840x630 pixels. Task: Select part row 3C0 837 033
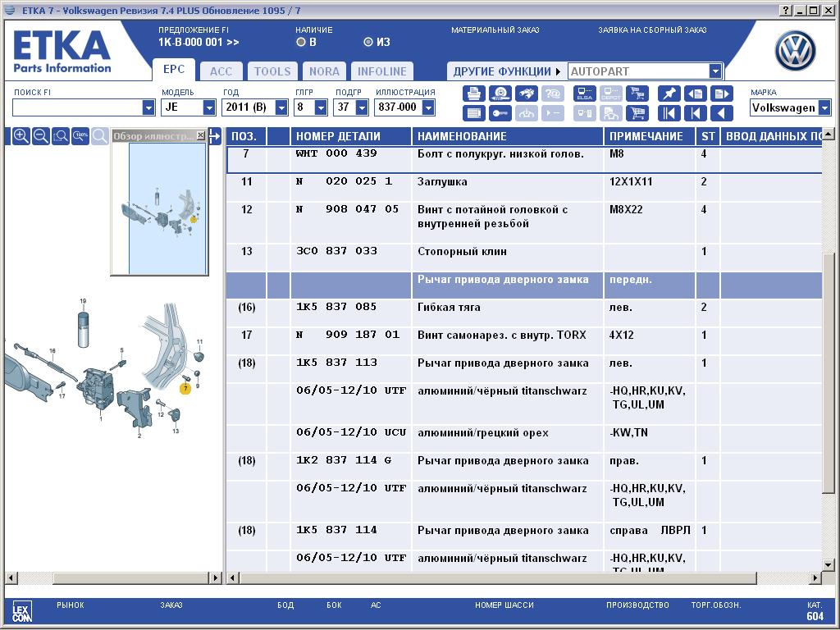(x=524, y=258)
